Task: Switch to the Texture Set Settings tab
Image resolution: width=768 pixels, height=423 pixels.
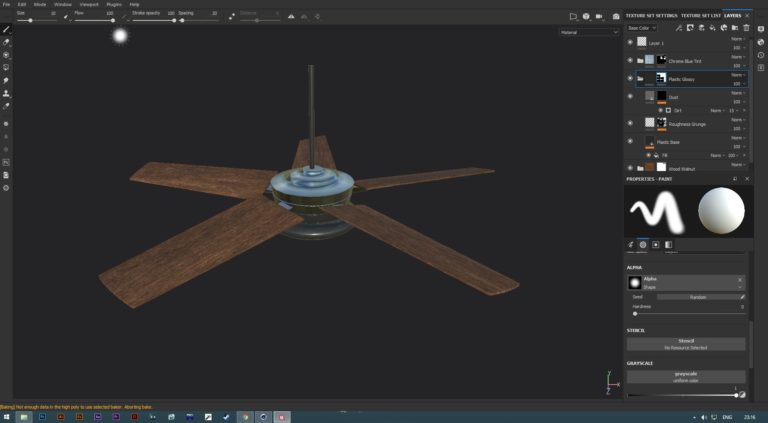Action: [651, 16]
